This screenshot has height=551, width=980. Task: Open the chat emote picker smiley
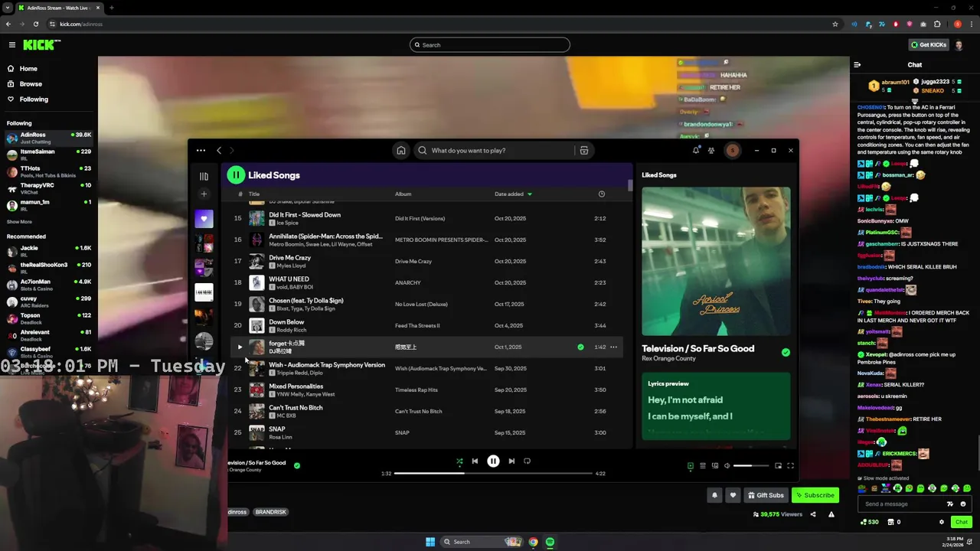point(962,504)
